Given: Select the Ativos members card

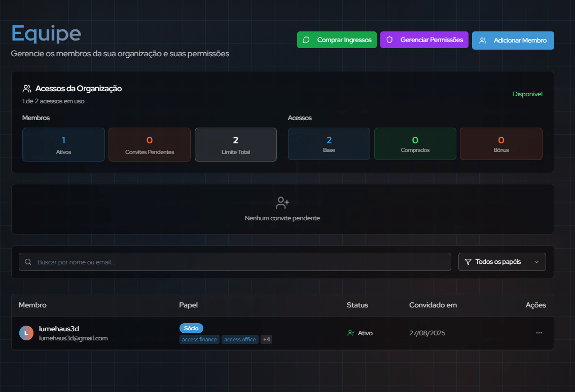Looking at the screenshot, I should (x=63, y=145).
